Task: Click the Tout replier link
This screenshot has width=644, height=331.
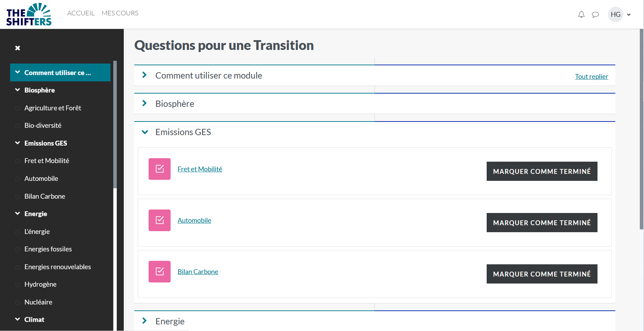Action: click(x=592, y=76)
